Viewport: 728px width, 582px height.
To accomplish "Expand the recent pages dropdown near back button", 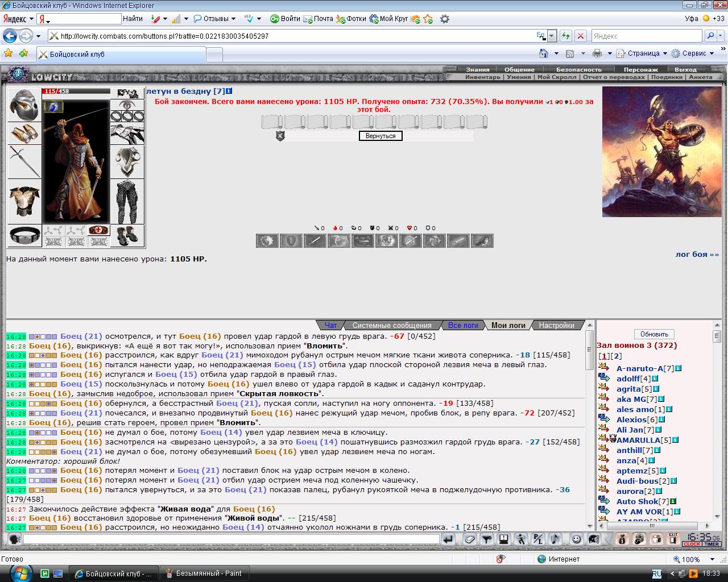I will pyautogui.click(x=38, y=36).
